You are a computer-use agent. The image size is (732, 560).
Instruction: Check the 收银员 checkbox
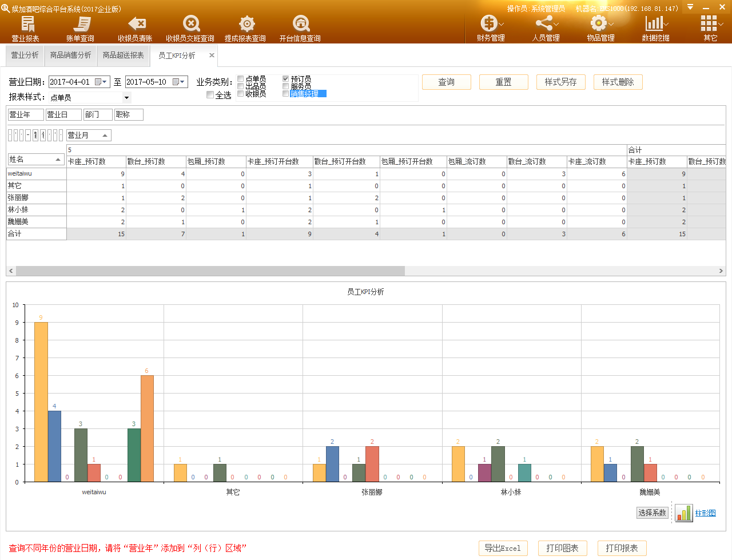[241, 94]
